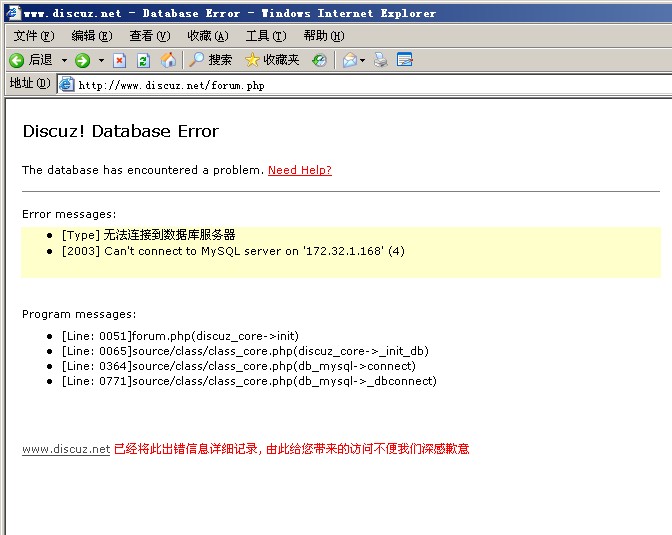Click the Mail envelope icon
The image size is (672, 535).
tap(350, 60)
